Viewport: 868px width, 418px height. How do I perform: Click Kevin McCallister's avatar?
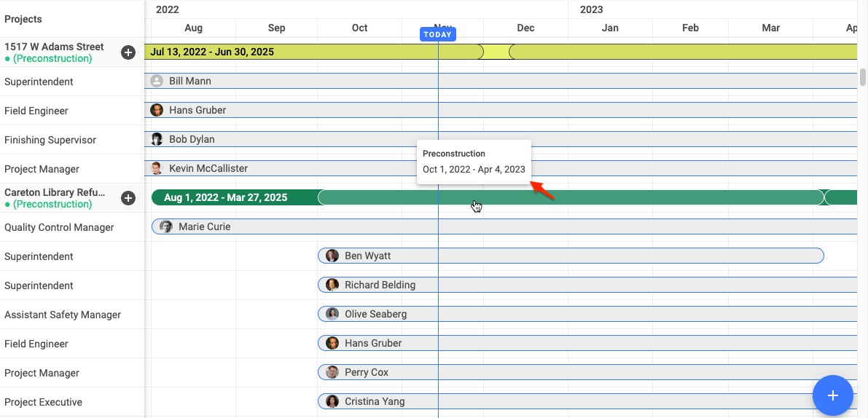point(157,169)
